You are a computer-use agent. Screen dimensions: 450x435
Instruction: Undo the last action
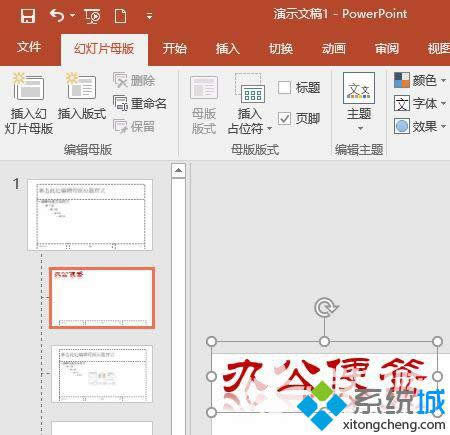[57, 16]
